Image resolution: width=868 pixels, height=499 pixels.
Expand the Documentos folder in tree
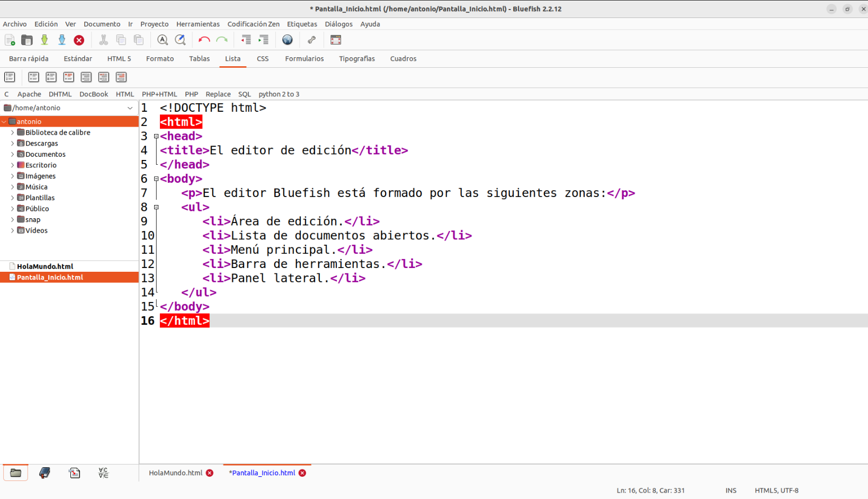click(x=12, y=154)
